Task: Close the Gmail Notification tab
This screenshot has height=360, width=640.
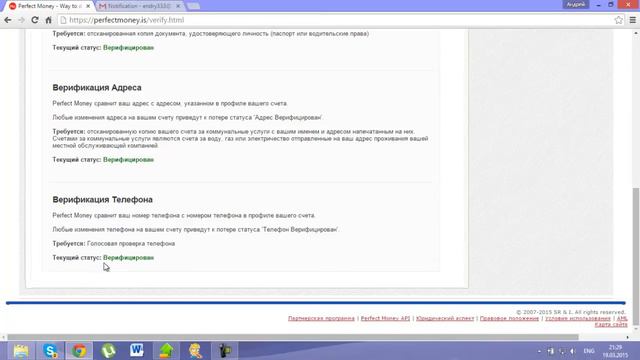Action: pyautogui.click(x=178, y=6)
